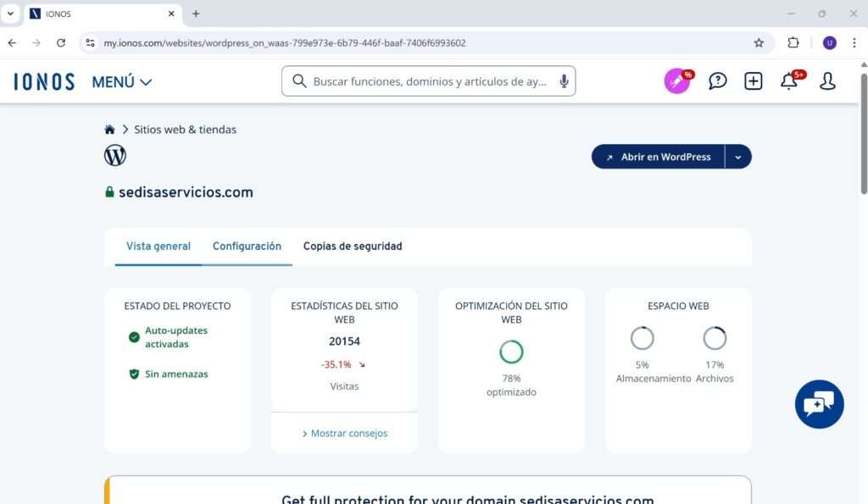Open the tab search dropdown arrow
Image resolution: width=868 pixels, height=504 pixels.
pos(10,14)
